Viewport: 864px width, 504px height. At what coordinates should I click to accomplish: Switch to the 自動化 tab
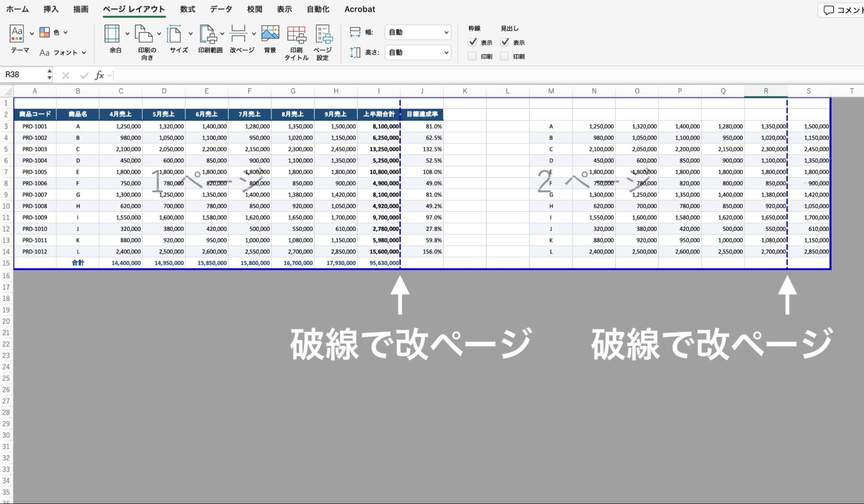point(318,9)
